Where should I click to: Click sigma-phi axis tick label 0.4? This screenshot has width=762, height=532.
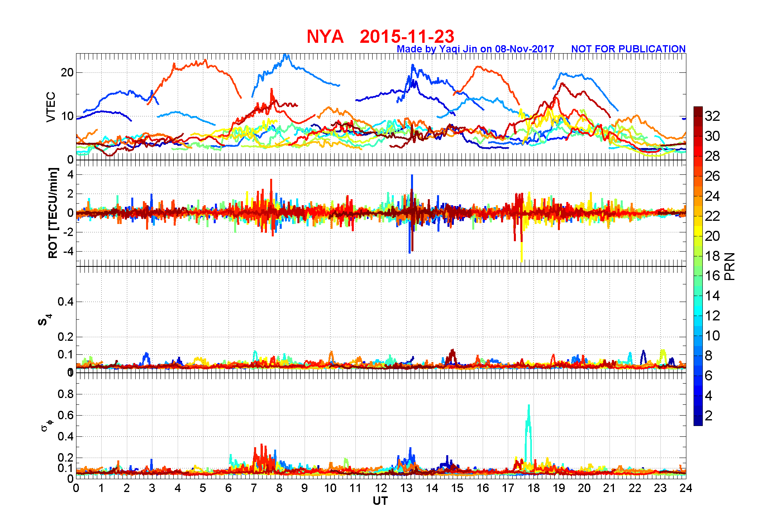coord(66,436)
